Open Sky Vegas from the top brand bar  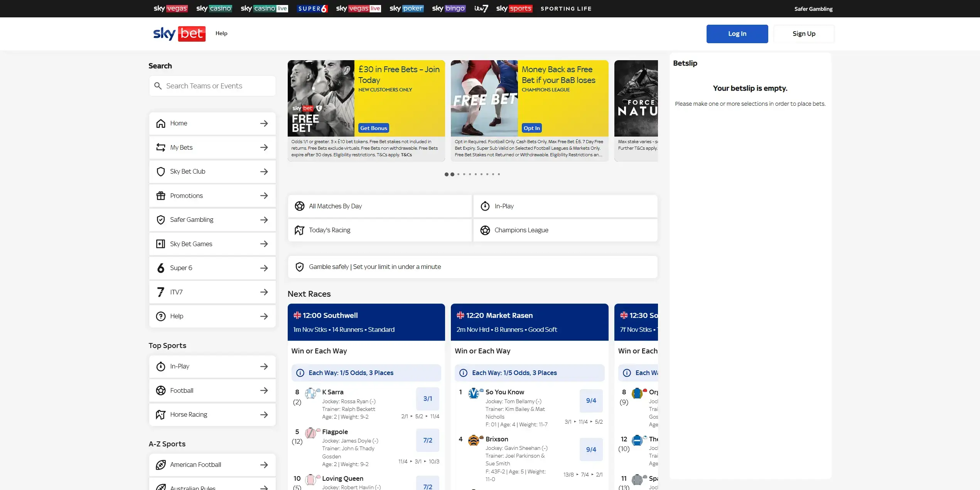tap(170, 8)
